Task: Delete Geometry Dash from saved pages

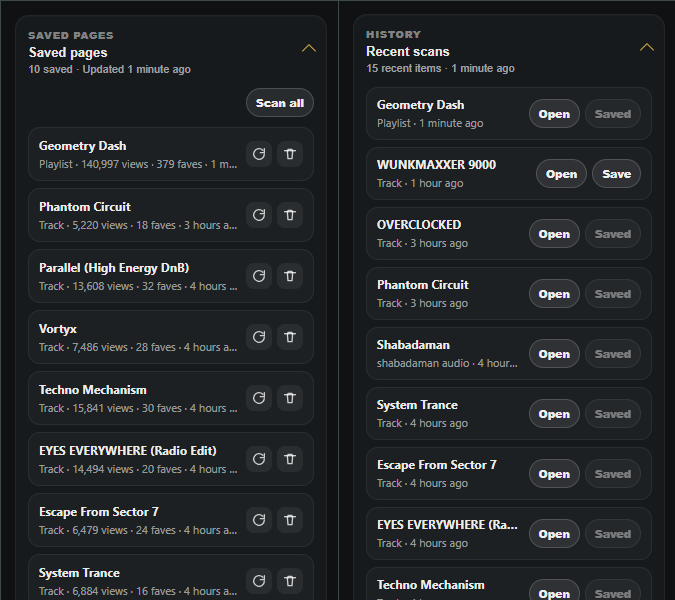Action: pyautogui.click(x=290, y=154)
